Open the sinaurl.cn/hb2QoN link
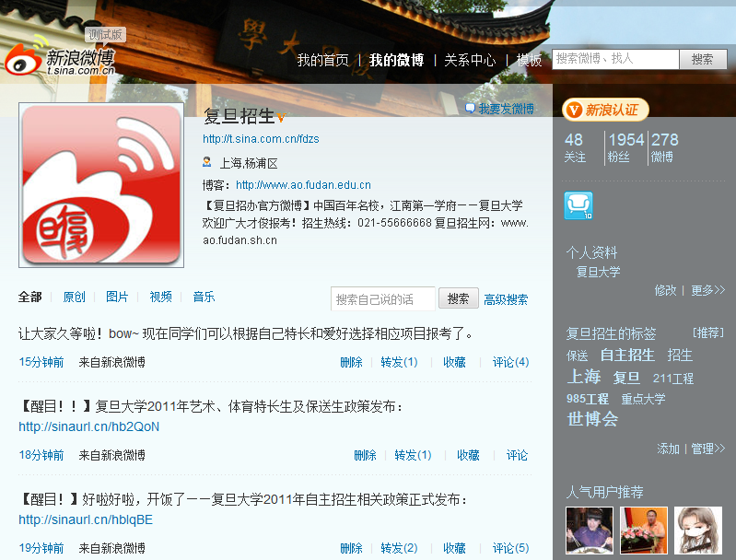This screenshot has width=736, height=560. 88,426
